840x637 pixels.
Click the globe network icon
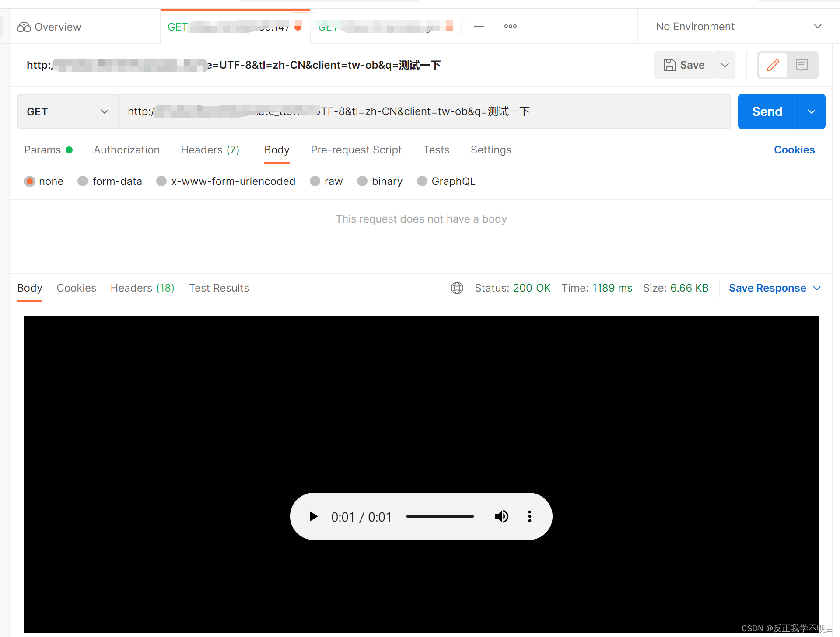tap(457, 288)
